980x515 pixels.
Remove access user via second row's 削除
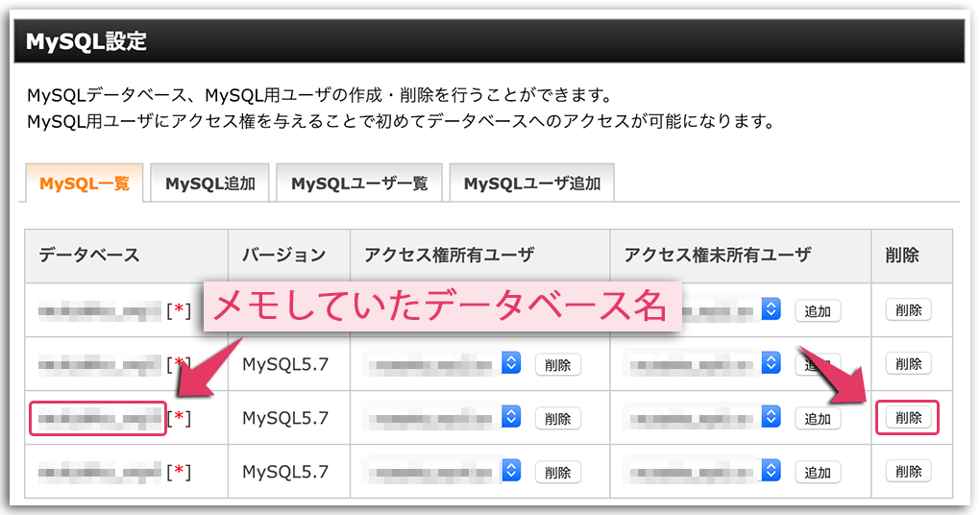(x=557, y=365)
